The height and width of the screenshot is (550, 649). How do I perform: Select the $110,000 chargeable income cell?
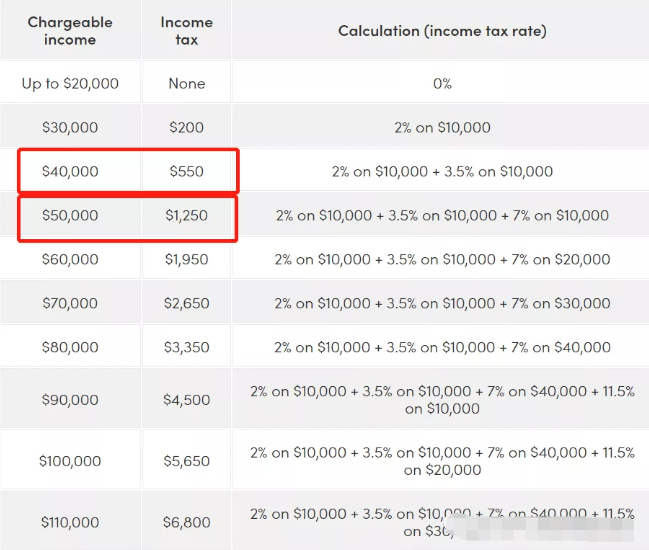70,522
